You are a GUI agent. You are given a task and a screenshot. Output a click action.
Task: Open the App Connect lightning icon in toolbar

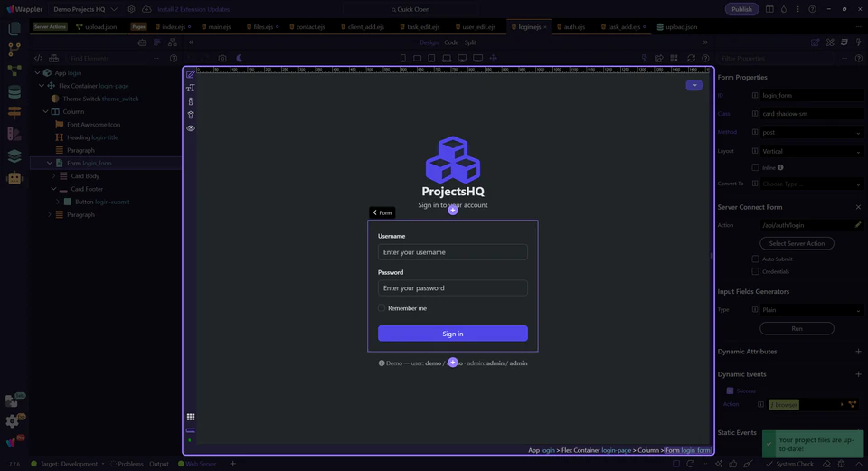coord(644,58)
